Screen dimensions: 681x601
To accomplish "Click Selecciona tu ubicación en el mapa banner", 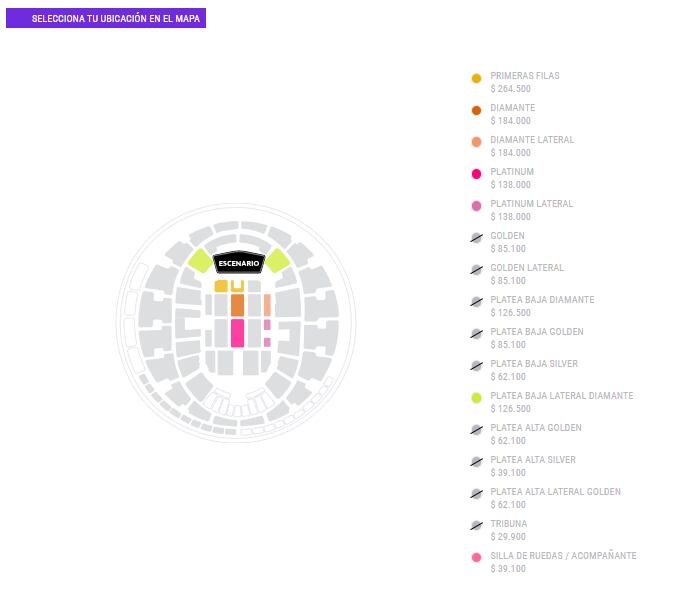I will (x=106, y=19).
